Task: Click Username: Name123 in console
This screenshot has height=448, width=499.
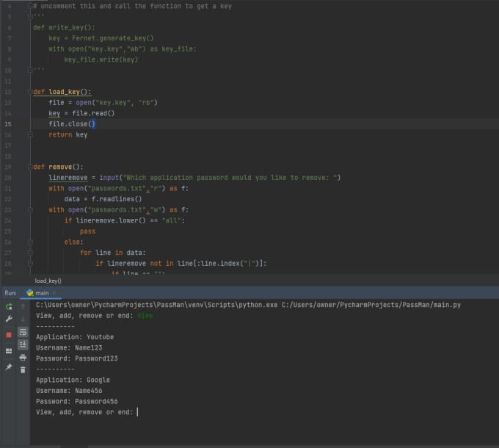Action: (x=69, y=347)
